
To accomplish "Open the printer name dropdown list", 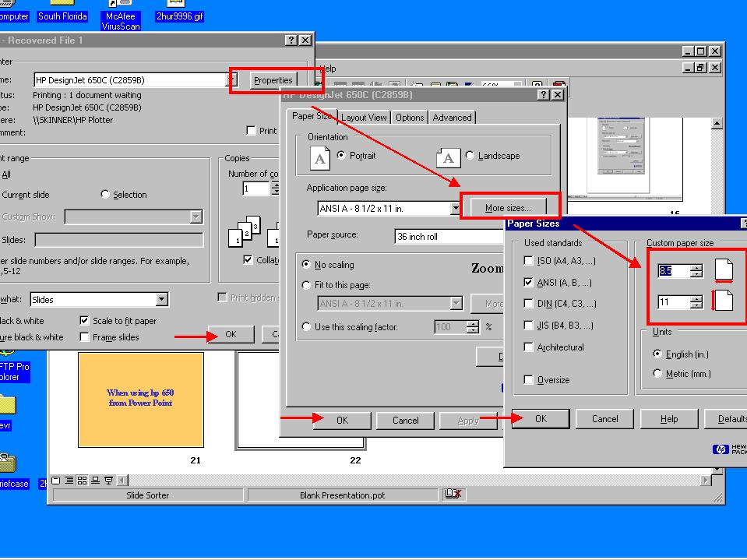I will coord(232,79).
